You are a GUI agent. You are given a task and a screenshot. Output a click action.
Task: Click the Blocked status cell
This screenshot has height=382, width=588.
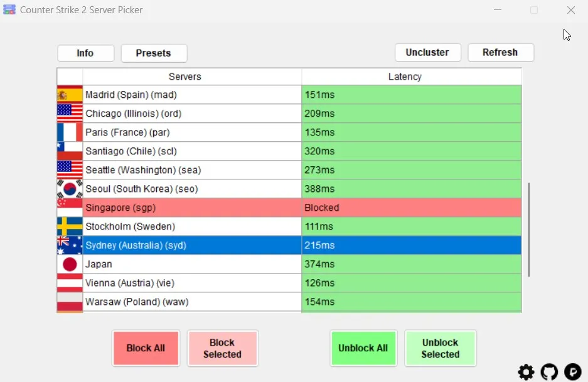tap(412, 208)
